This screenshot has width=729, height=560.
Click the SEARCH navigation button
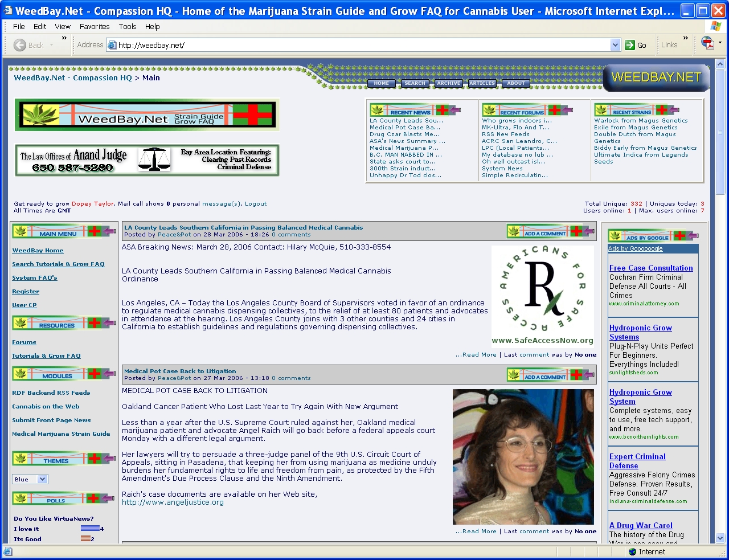[415, 83]
